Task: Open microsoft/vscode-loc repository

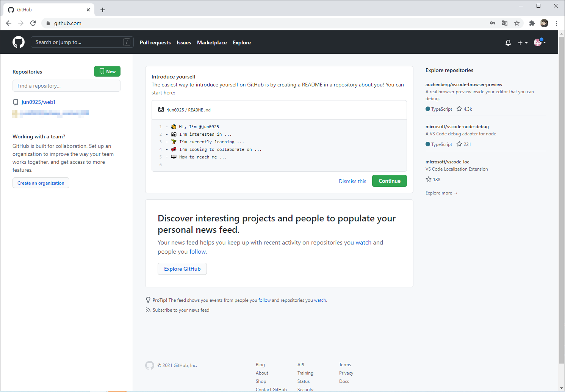Action: point(447,162)
